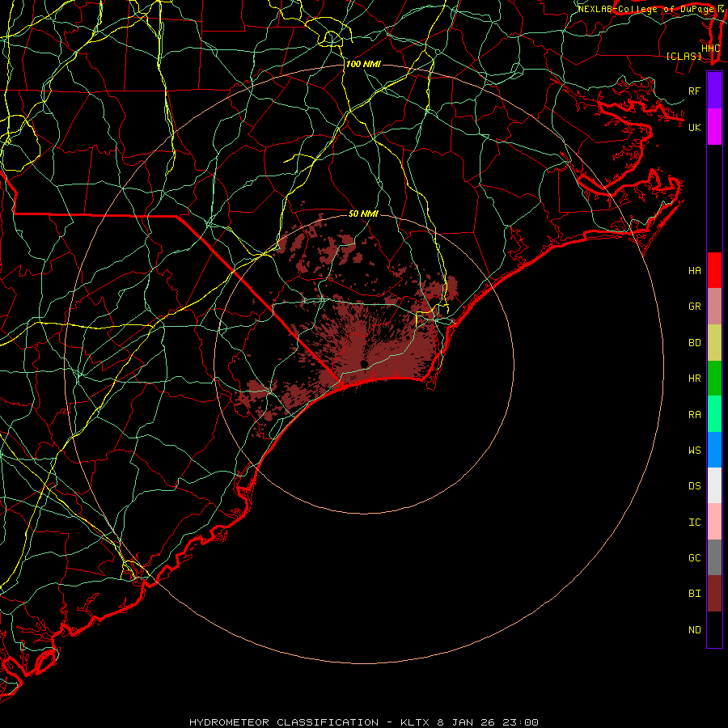The height and width of the screenshot is (728, 728).
Task: Click the DS legend label
Action: pos(695,486)
